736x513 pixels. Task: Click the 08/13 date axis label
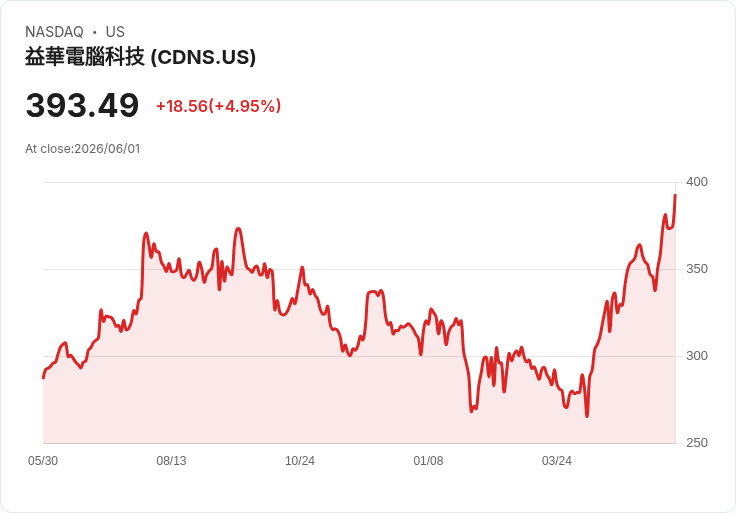pos(171,461)
